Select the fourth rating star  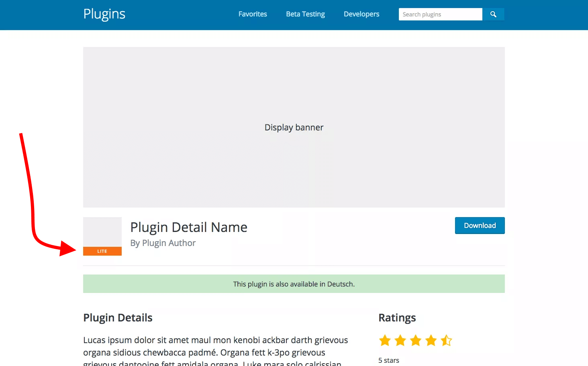(431, 340)
